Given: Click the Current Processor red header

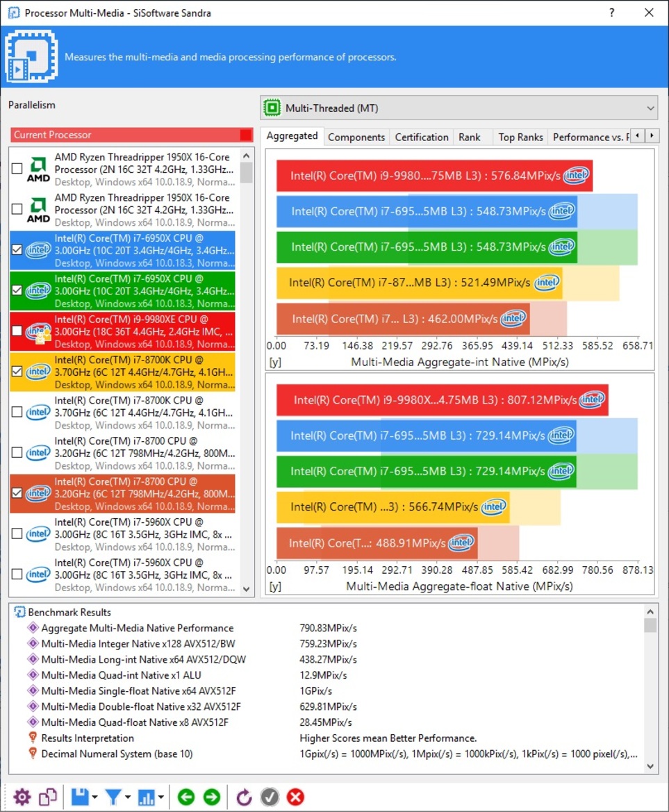Looking at the screenshot, I should [131, 135].
